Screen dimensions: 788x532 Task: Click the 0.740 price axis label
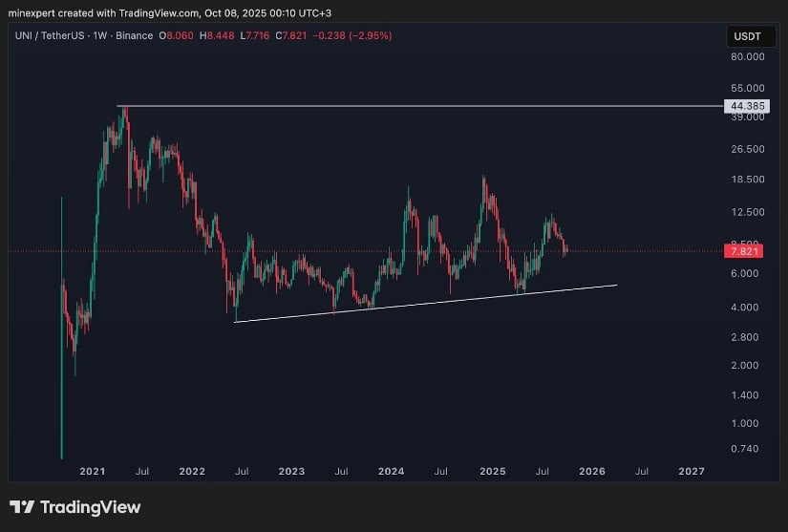tap(744, 449)
